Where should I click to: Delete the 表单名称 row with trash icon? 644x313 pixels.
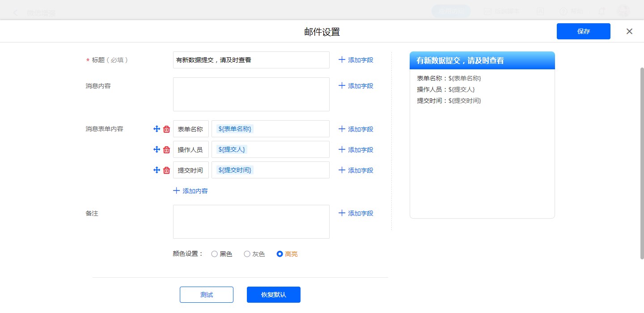point(167,129)
